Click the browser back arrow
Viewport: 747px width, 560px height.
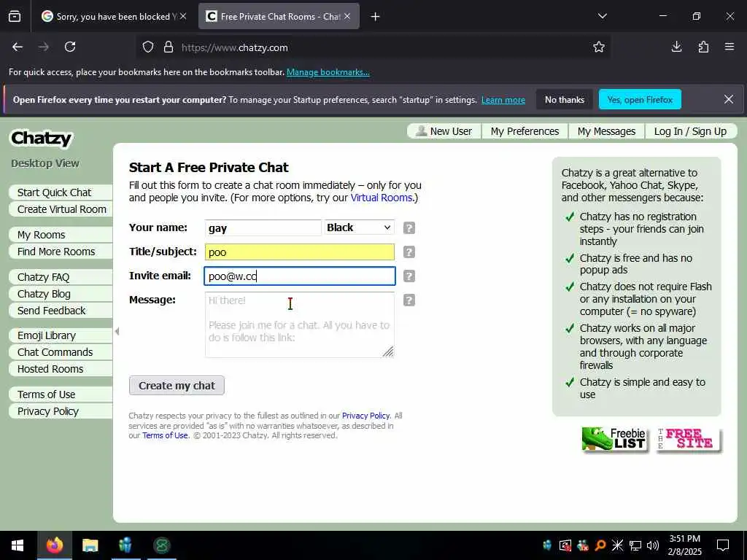click(x=18, y=47)
